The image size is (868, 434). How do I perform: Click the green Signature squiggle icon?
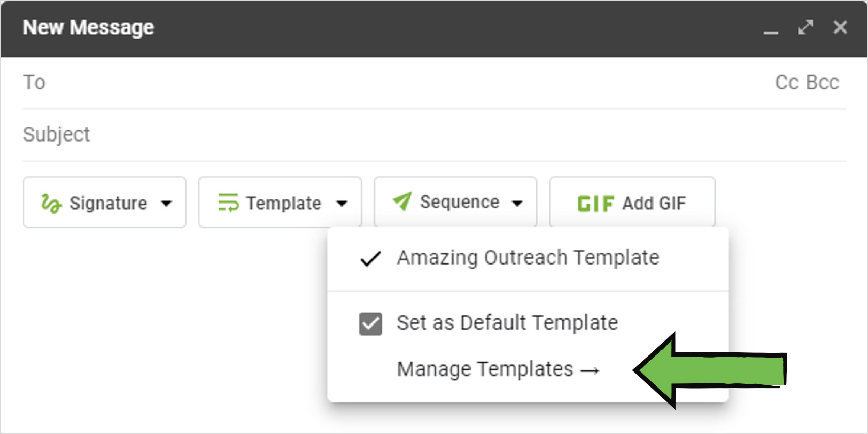point(51,204)
